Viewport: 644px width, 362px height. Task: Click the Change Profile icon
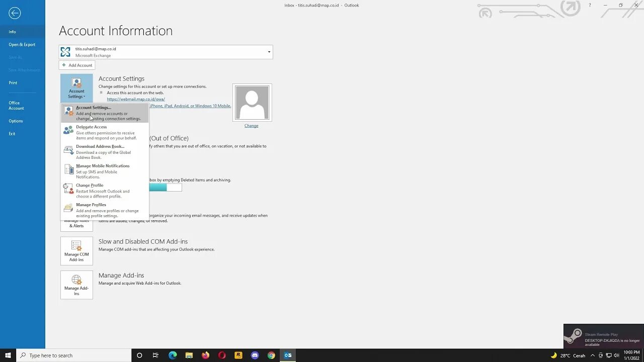pyautogui.click(x=68, y=189)
